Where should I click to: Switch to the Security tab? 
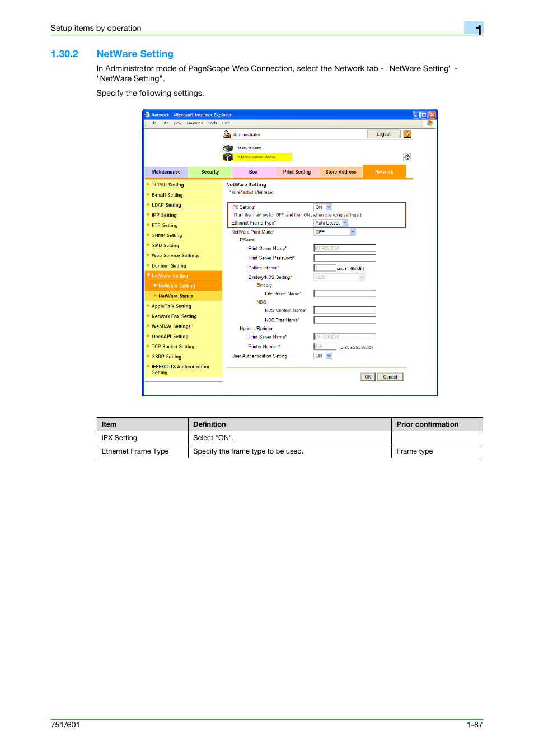pyautogui.click(x=210, y=172)
